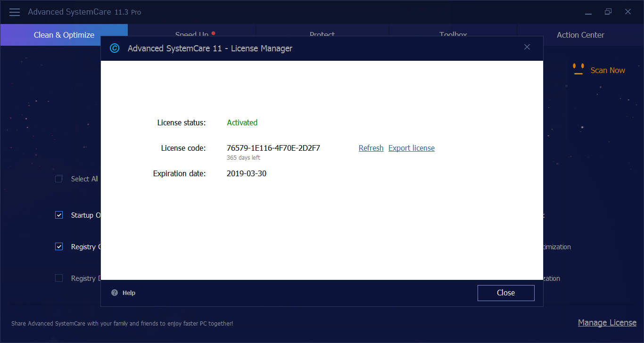644x343 pixels.
Task: Click the Close button in License Manager
Action: [x=506, y=293]
